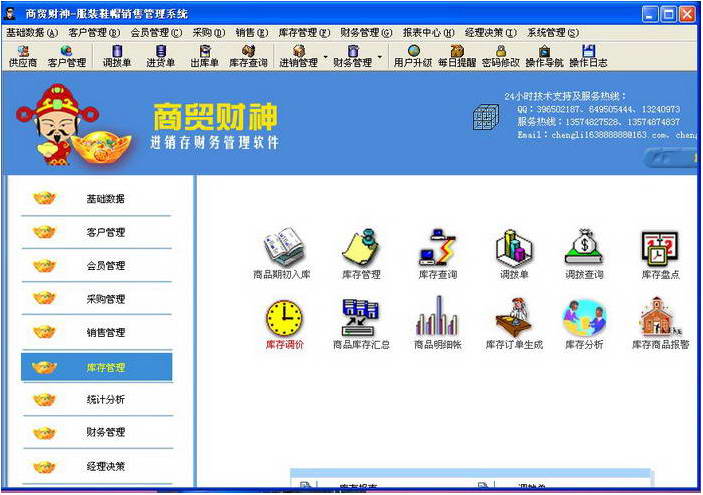Image resolution: width=703 pixels, height=495 pixels.
Task: Click 商品库存汇总 icon
Action: [x=361, y=317]
